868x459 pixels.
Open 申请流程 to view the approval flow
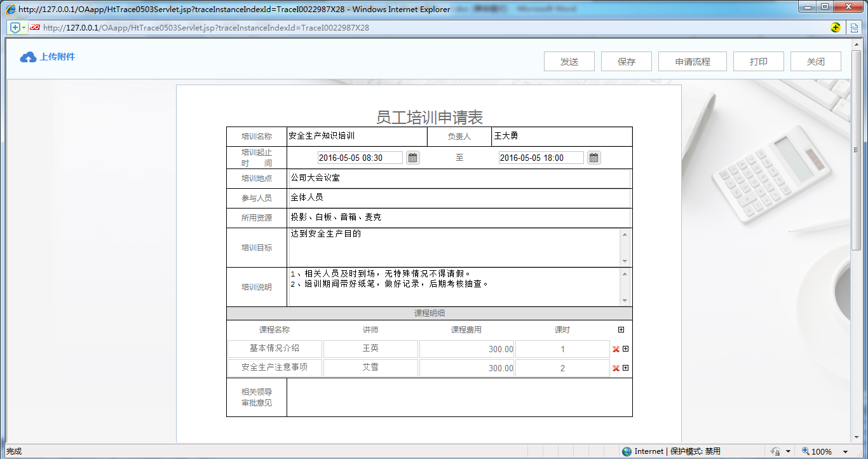tap(692, 61)
